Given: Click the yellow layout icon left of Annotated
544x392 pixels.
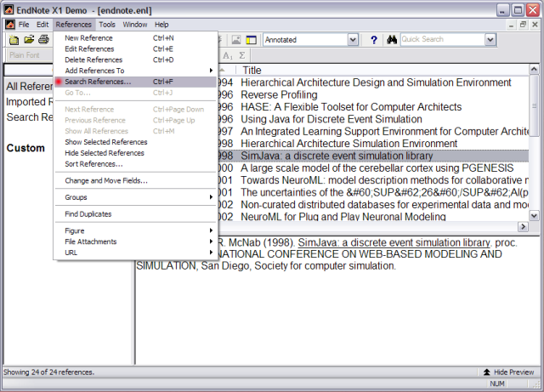Looking at the screenshot, I should (x=252, y=40).
